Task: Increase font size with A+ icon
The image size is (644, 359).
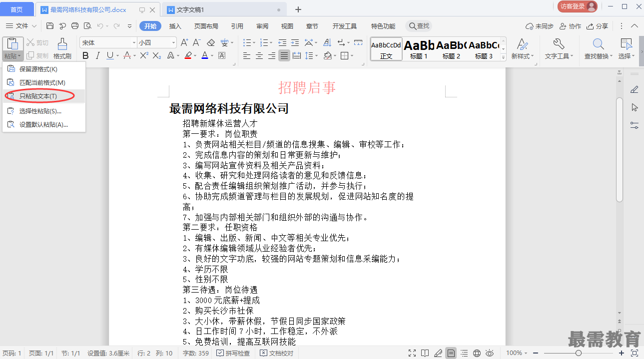Action: click(x=184, y=42)
